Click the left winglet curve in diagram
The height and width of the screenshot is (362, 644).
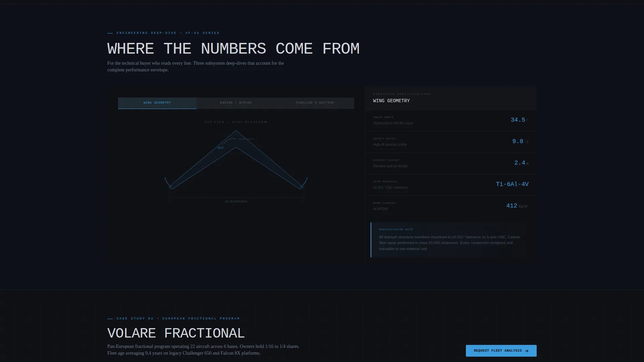[x=168, y=183]
